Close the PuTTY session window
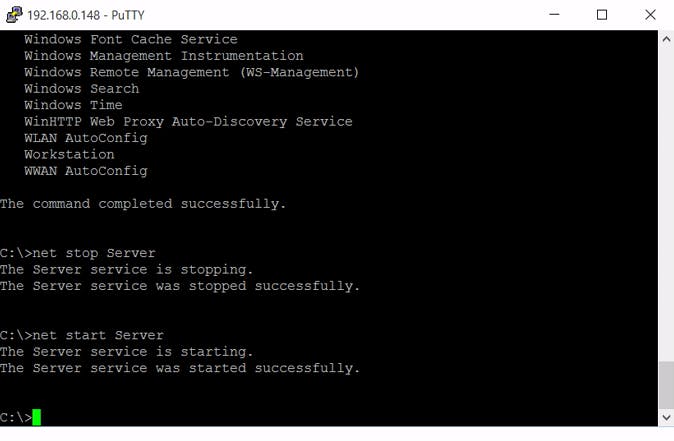Screen dimensions: 674x441 pyautogui.click(x=649, y=15)
